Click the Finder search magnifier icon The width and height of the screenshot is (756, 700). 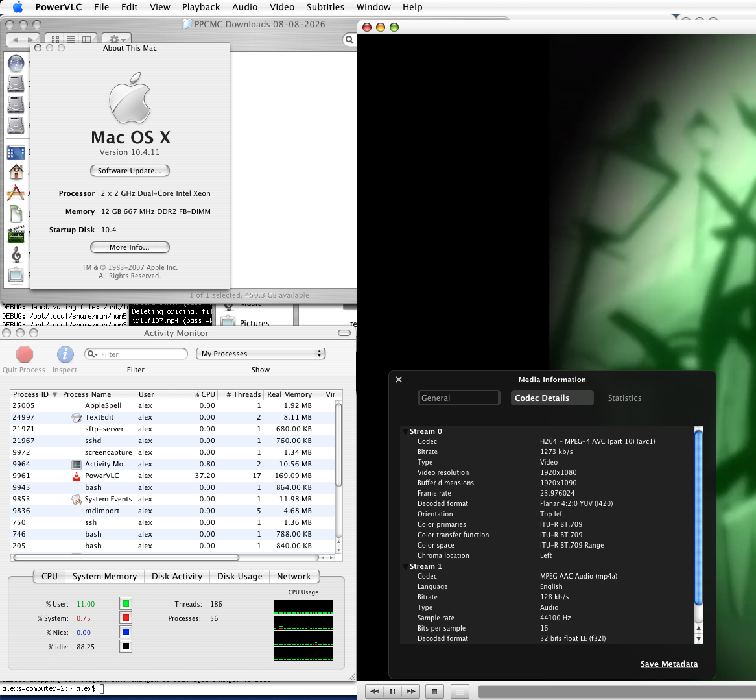point(349,40)
